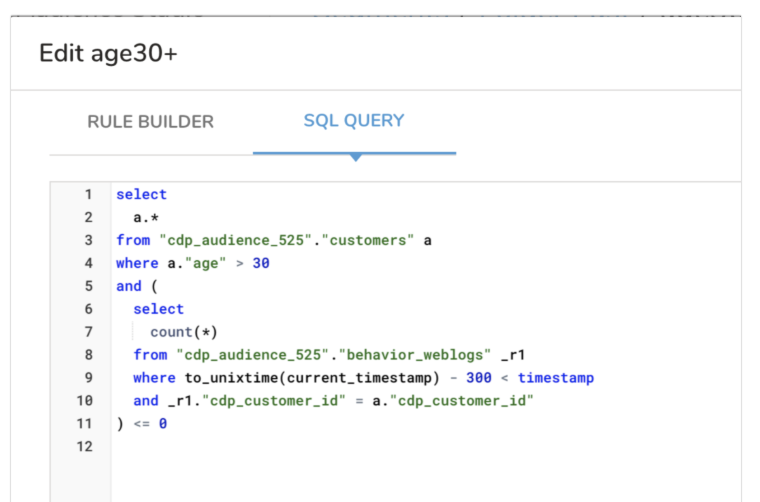Place cursor on the first 'select' keyword
760x502 pixels.
(141, 195)
